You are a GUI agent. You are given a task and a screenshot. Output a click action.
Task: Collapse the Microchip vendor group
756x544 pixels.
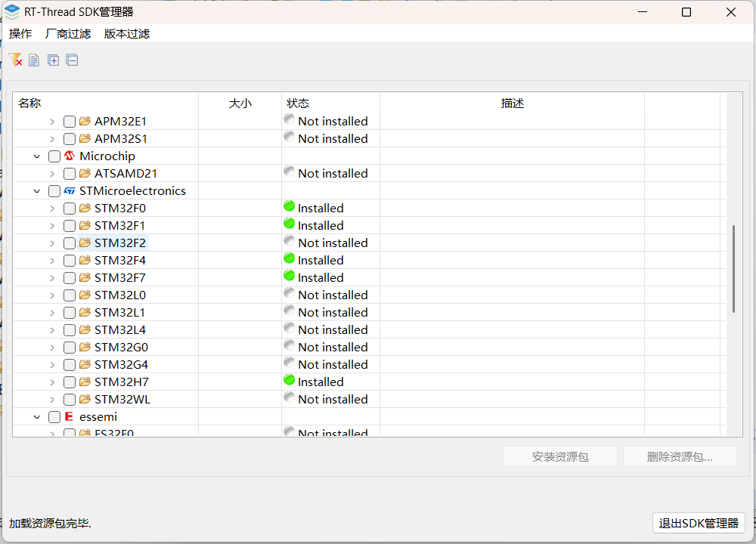(x=36, y=156)
